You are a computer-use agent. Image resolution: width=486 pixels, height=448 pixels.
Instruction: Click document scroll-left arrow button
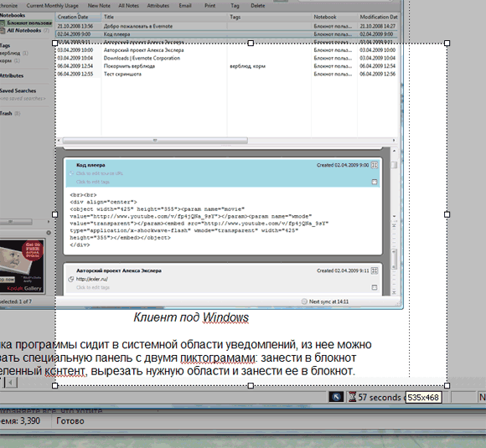click(x=11, y=383)
